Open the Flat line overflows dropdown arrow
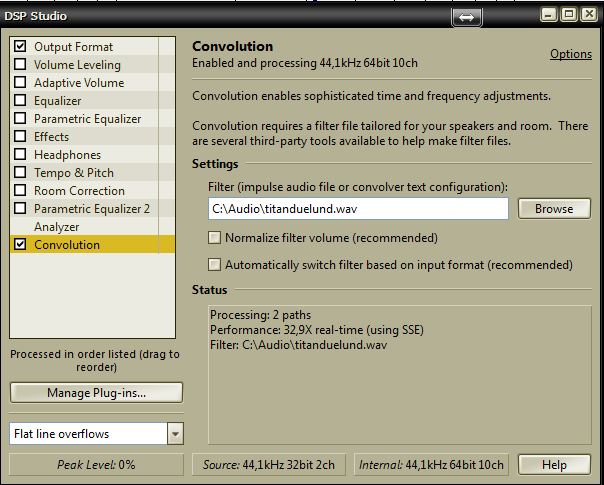604x485 pixels. pyautogui.click(x=175, y=434)
